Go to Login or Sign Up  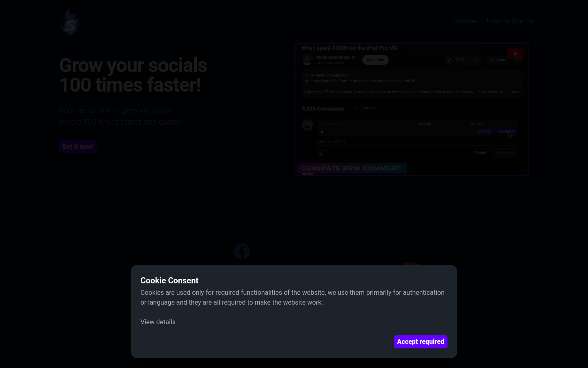tap(510, 21)
